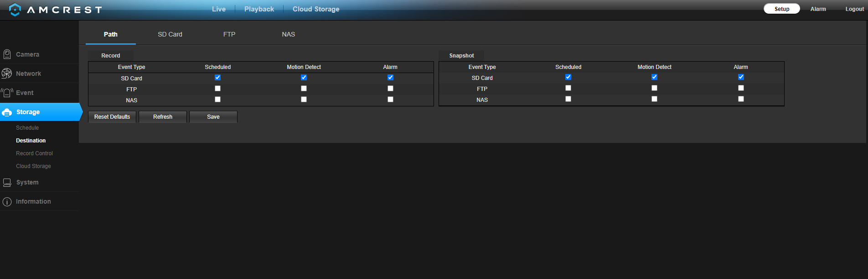Image resolution: width=868 pixels, height=279 pixels.
Task: Switch to the SD Card tab
Action: click(x=170, y=34)
